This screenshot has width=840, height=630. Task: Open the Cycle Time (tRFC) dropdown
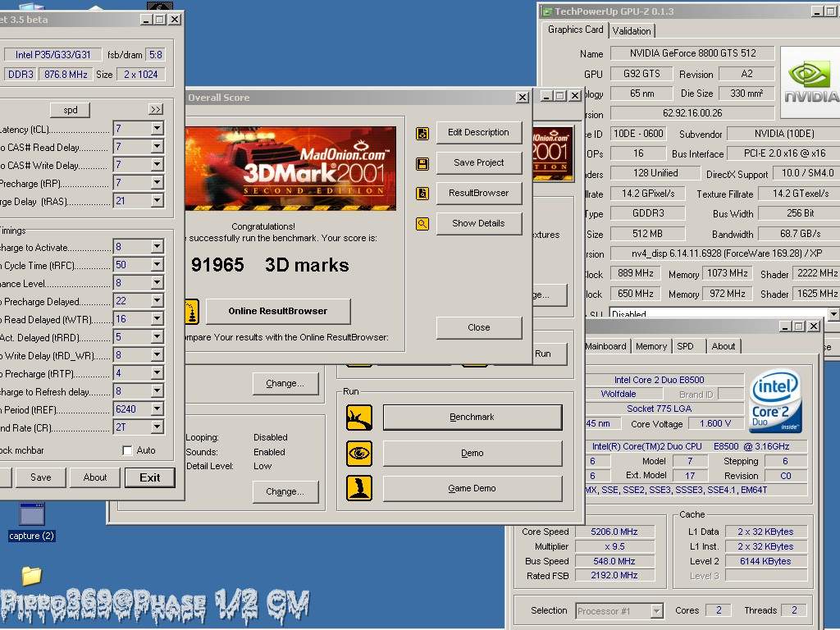pyautogui.click(x=157, y=265)
